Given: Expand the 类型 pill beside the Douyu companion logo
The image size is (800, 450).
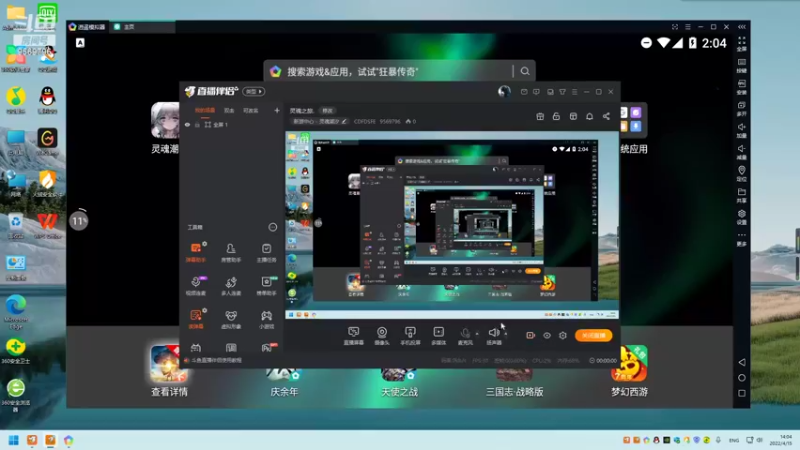Looking at the screenshot, I should click(254, 91).
